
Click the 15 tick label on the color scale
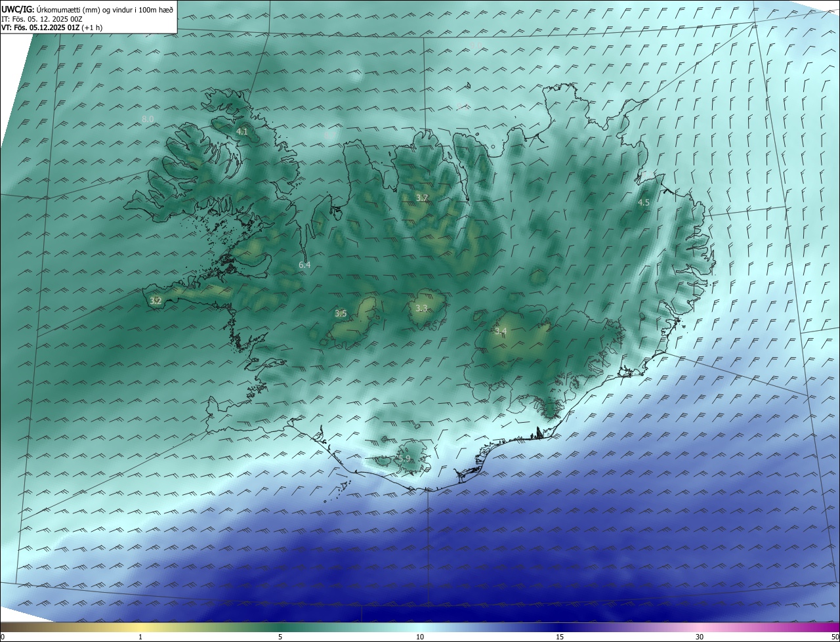pos(560,637)
